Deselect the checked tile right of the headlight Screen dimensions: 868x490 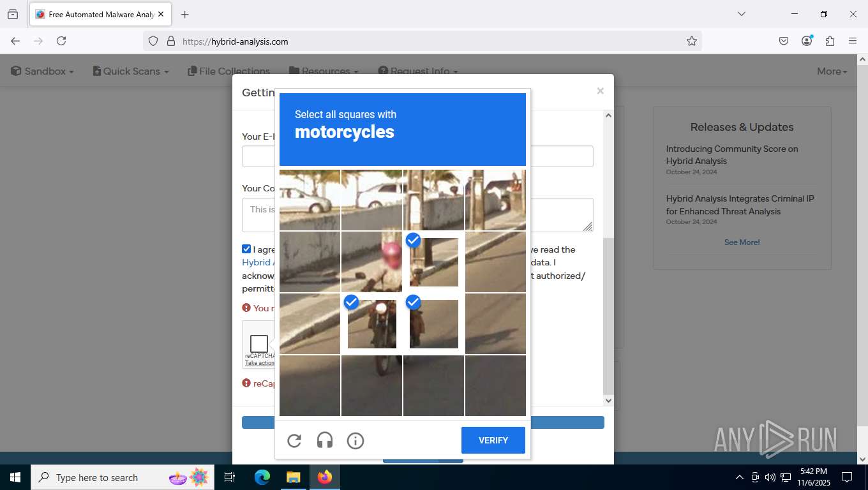[x=434, y=324]
